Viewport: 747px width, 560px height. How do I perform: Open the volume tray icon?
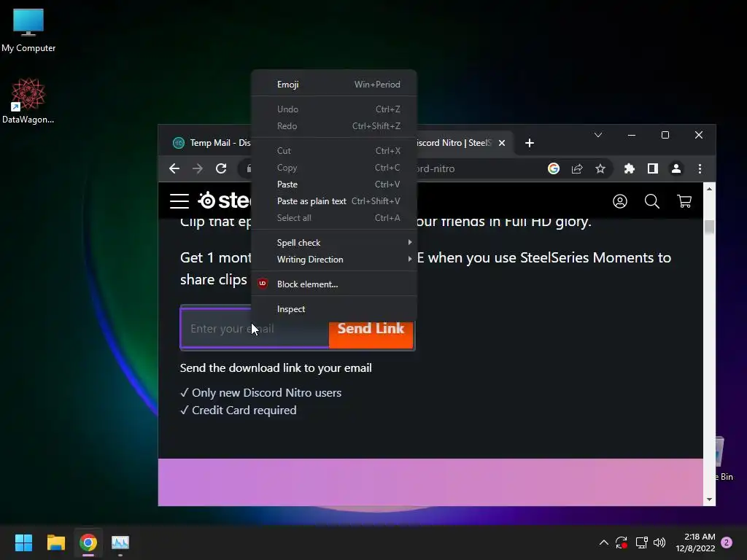pyautogui.click(x=659, y=542)
